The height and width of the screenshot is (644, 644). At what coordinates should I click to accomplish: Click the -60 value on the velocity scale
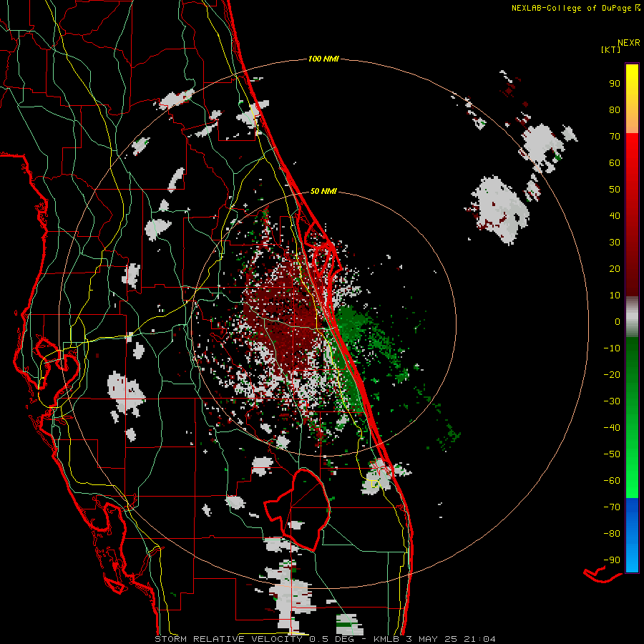click(x=612, y=481)
